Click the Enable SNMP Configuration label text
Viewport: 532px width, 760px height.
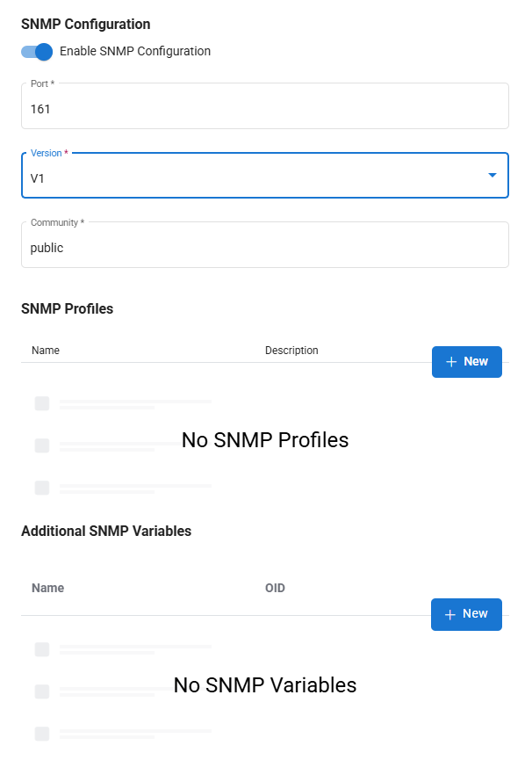135,52
